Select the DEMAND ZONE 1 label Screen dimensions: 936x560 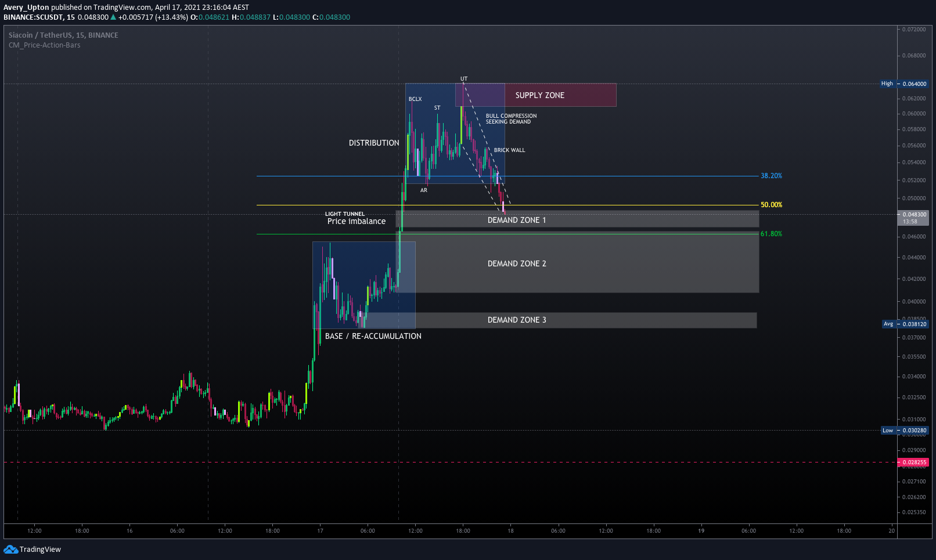pos(516,220)
